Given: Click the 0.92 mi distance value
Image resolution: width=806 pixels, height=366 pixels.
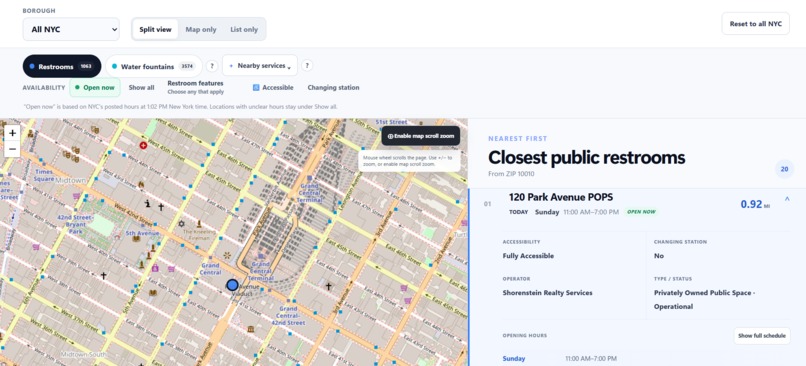Looking at the screenshot, I should (x=755, y=204).
